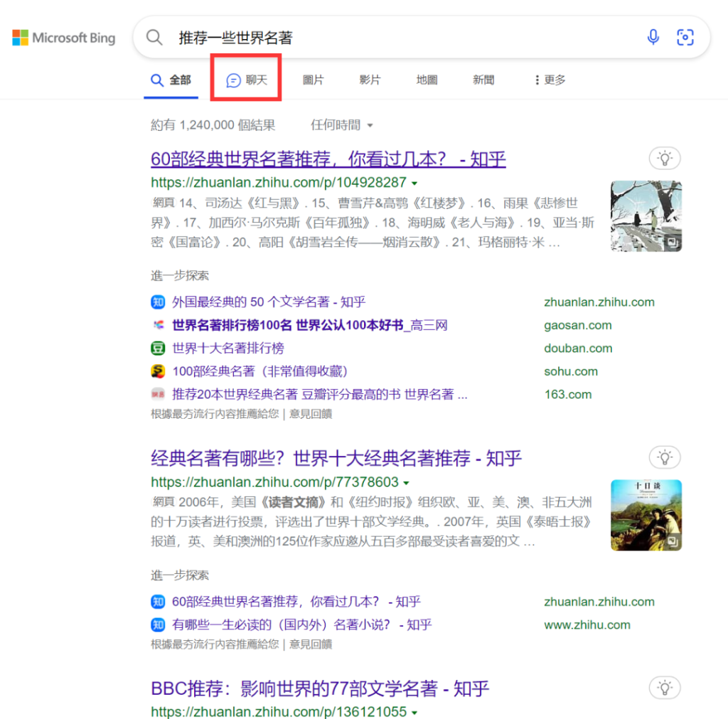This screenshot has width=728, height=719.
Task: Click inside the search query input field
Action: [x=404, y=38]
